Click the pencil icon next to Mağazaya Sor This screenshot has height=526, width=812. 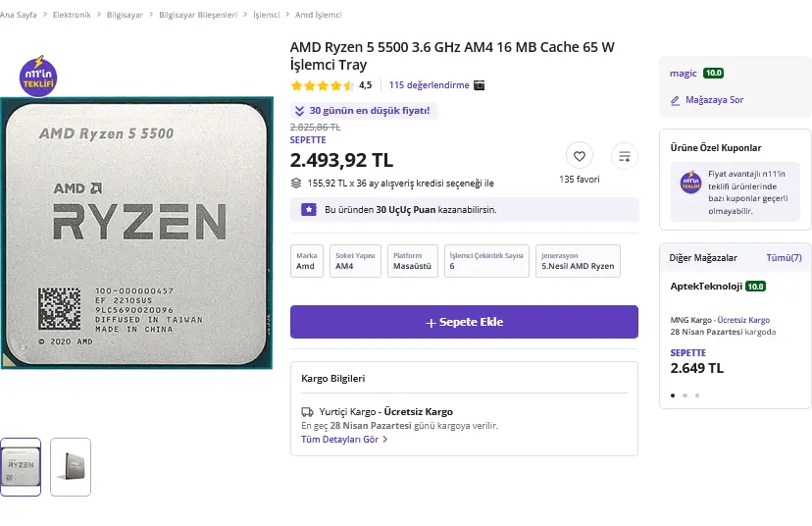pos(676,100)
